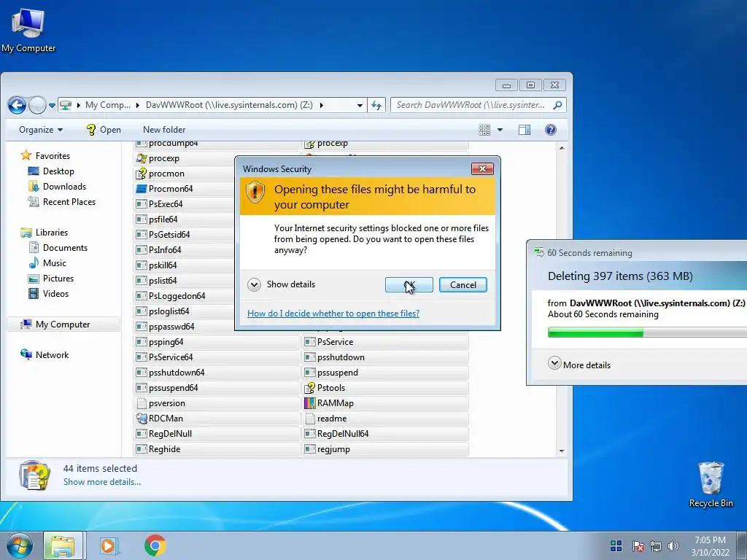Select Network in navigation pane
The image size is (747, 560).
click(45, 355)
